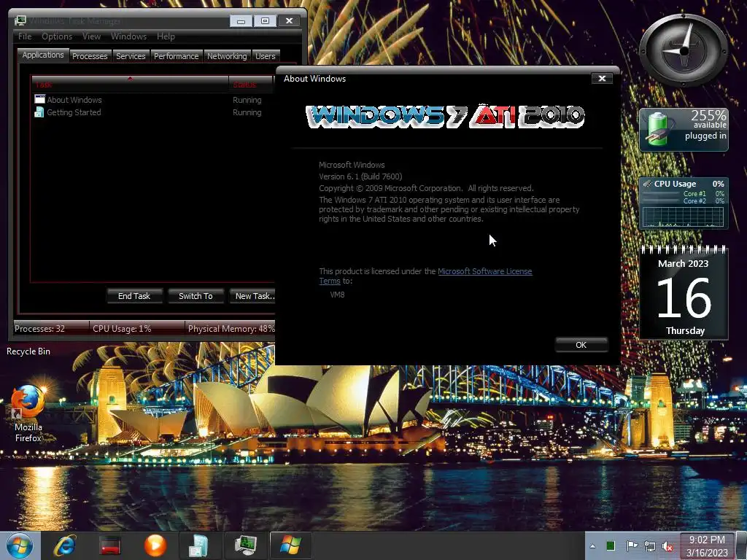Switch to the Services tab
This screenshot has height=560, width=747.
(x=131, y=56)
